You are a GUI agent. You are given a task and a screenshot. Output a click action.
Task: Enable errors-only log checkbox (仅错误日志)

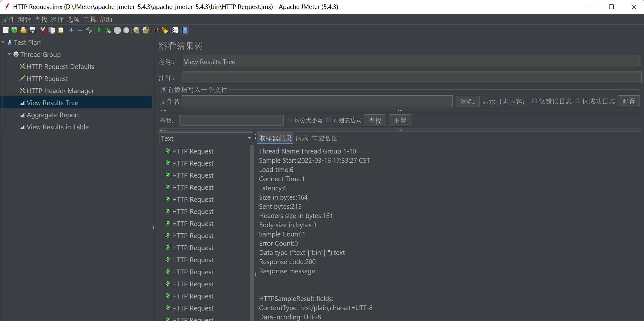[x=535, y=101]
